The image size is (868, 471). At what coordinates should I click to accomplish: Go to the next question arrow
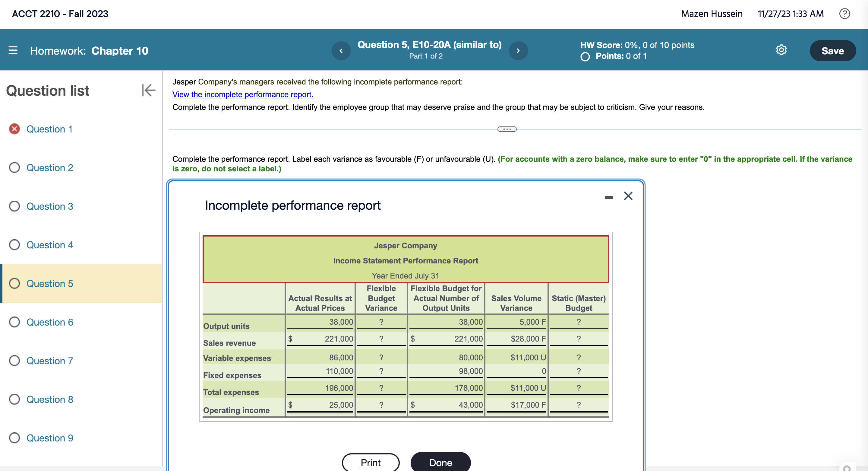[x=518, y=51]
